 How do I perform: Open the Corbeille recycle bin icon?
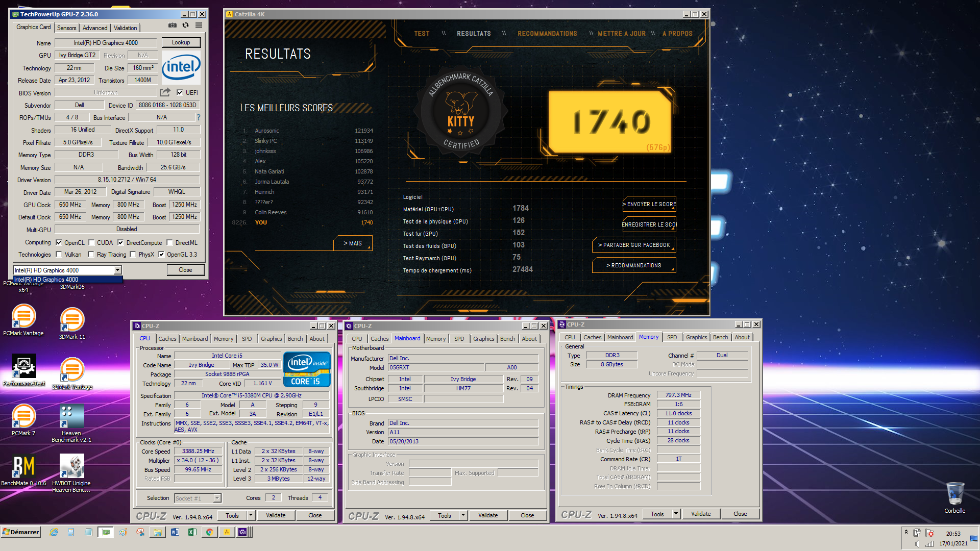(x=954, y=497)
